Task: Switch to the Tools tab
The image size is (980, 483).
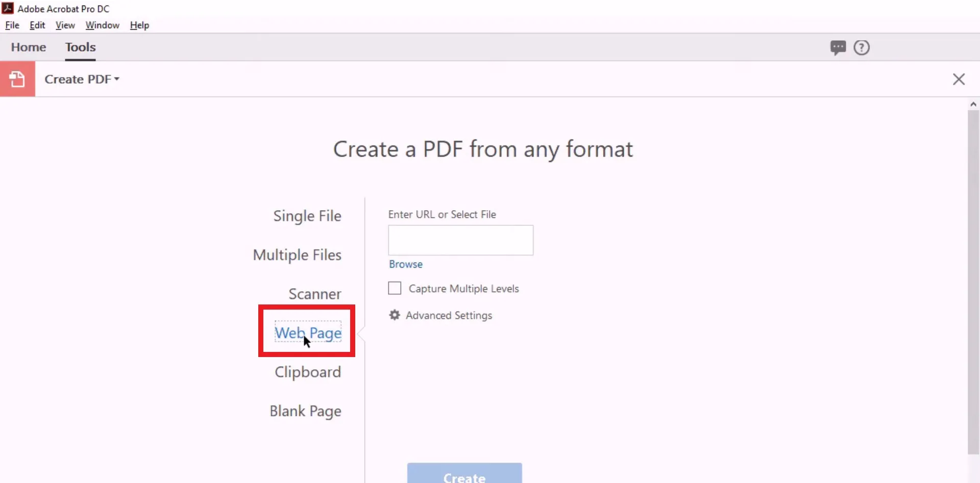Action: click(80, 47)
